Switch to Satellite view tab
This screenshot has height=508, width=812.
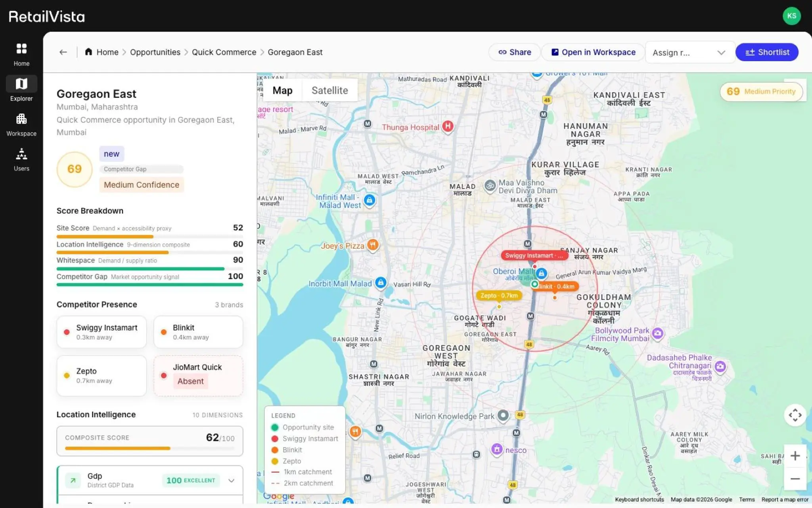point(329,90)
